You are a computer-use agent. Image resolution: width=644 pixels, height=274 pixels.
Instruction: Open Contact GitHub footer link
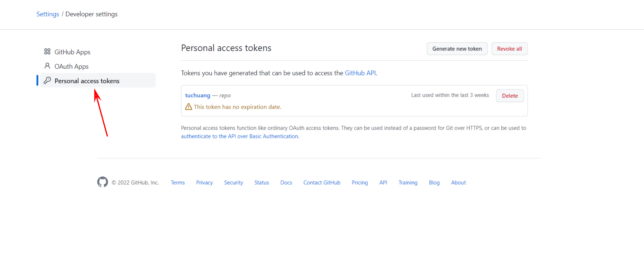tap(322, 183)
